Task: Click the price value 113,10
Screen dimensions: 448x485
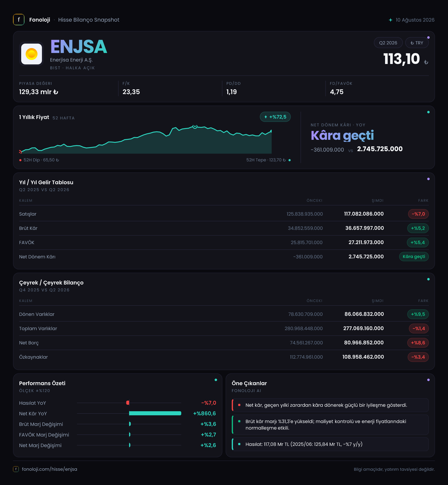Action: (401, 59)
